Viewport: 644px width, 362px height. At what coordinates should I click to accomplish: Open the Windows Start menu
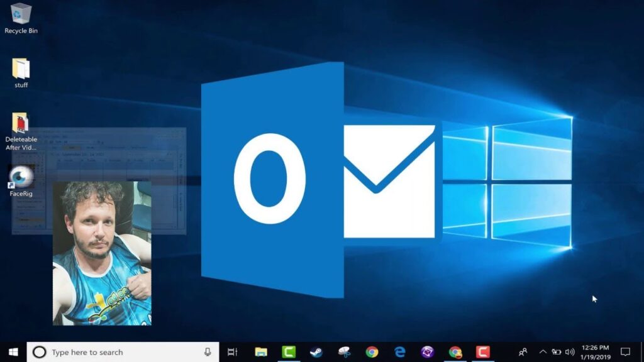13,352
